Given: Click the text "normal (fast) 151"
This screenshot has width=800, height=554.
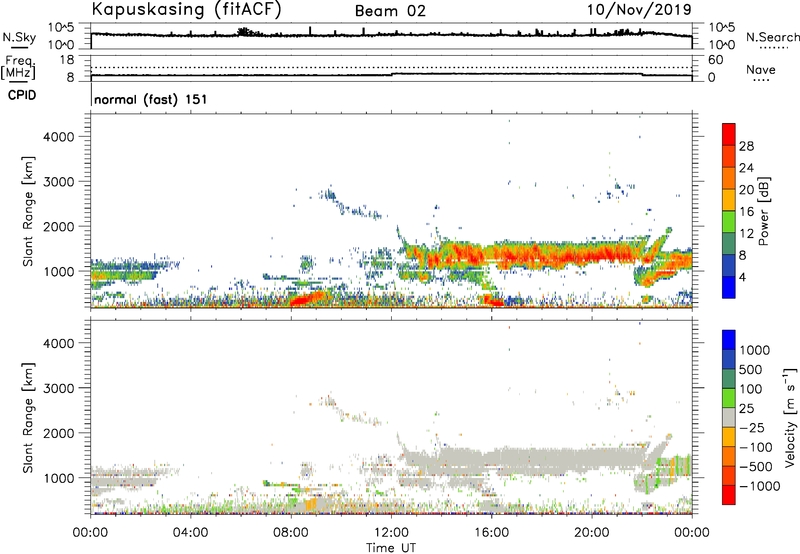Looking at the screenshot, I should [x=151, y=99].
